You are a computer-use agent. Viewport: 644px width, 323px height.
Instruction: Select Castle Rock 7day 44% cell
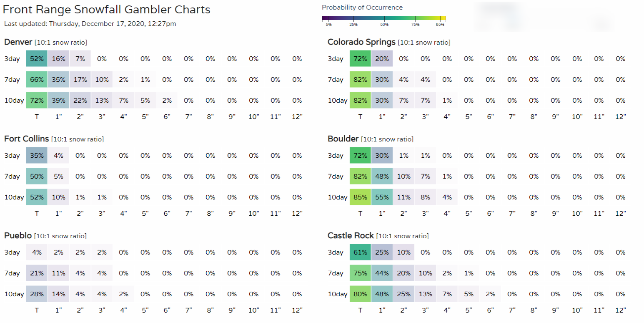pos(382,273)
